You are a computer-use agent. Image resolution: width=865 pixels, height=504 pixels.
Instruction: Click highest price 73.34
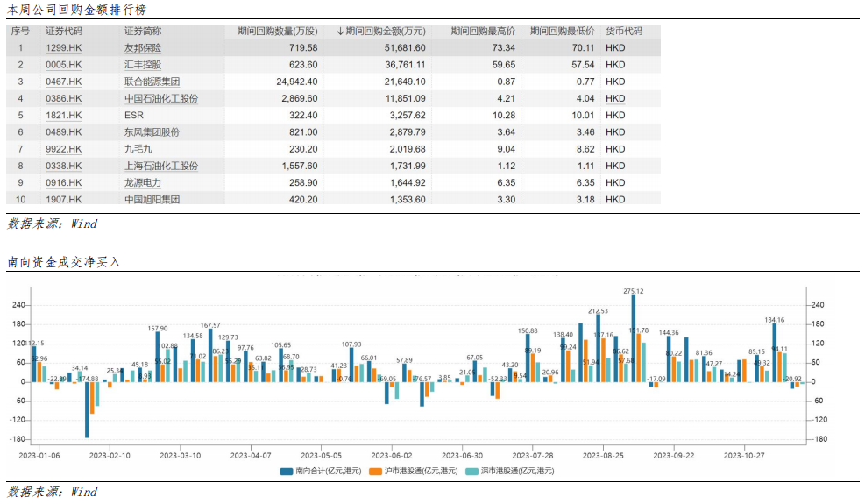click(504, 48)
